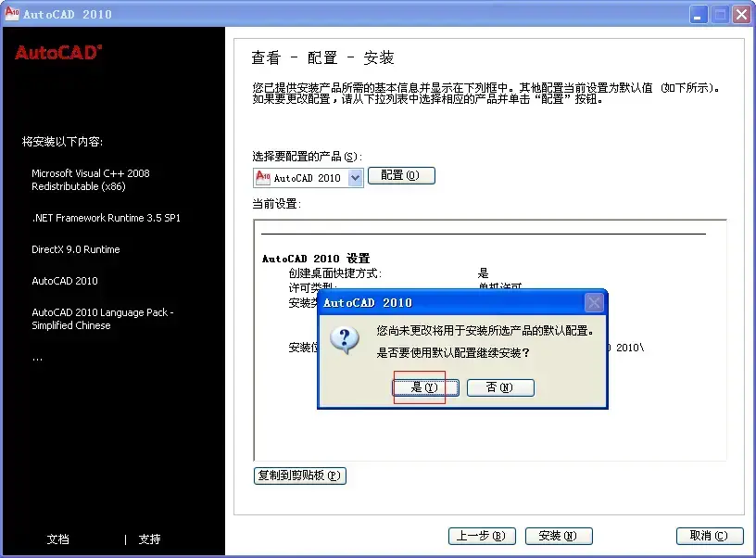Click the blue question mark icon
The height and width of the screenshot is (558, 756).
coord(345,340)
